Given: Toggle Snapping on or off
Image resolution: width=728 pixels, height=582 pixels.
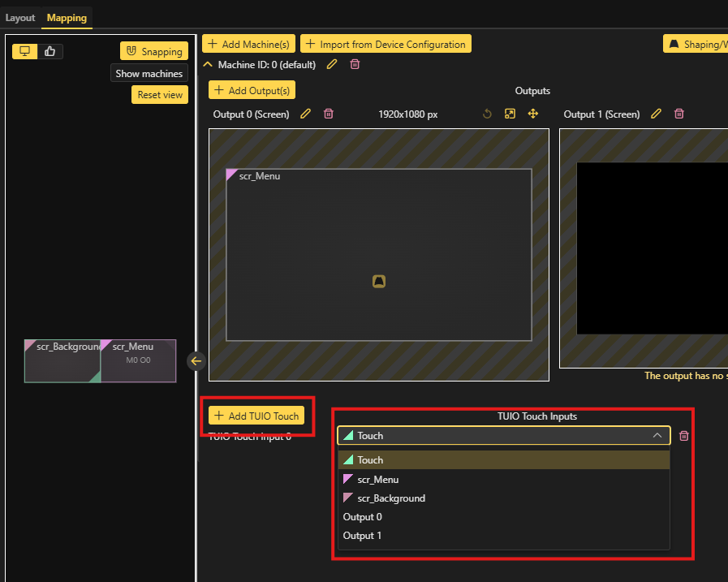Looking at the screenshot, I should click(x=154, y=51).
